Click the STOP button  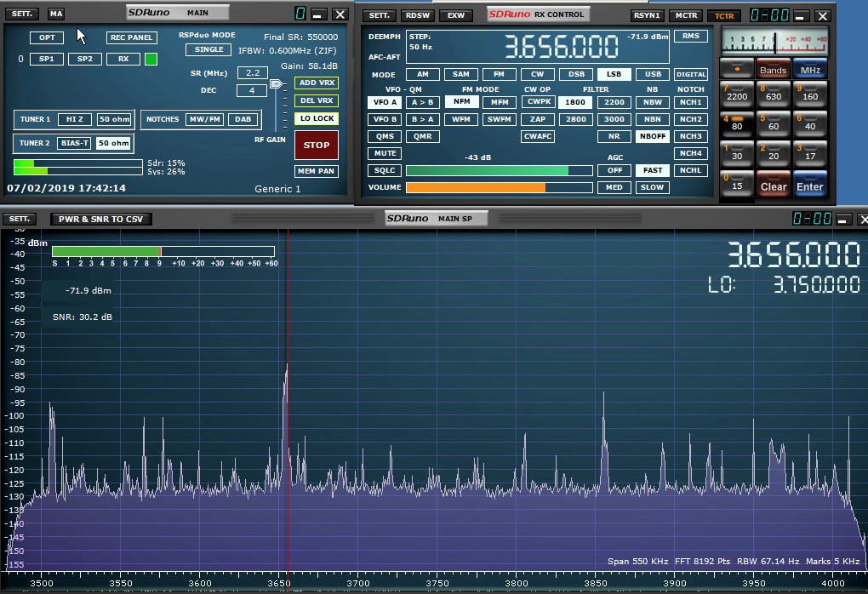[317, 145]
